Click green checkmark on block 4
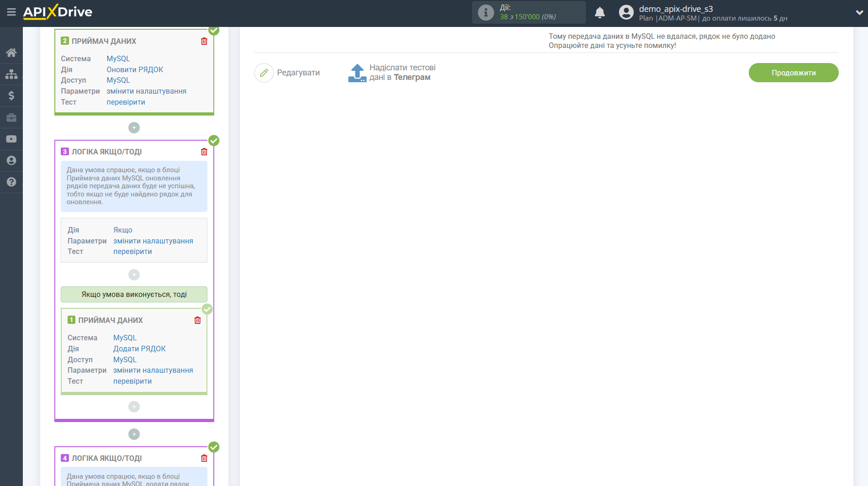The width and height of the screenshot is (868, 486). (214, 447)
